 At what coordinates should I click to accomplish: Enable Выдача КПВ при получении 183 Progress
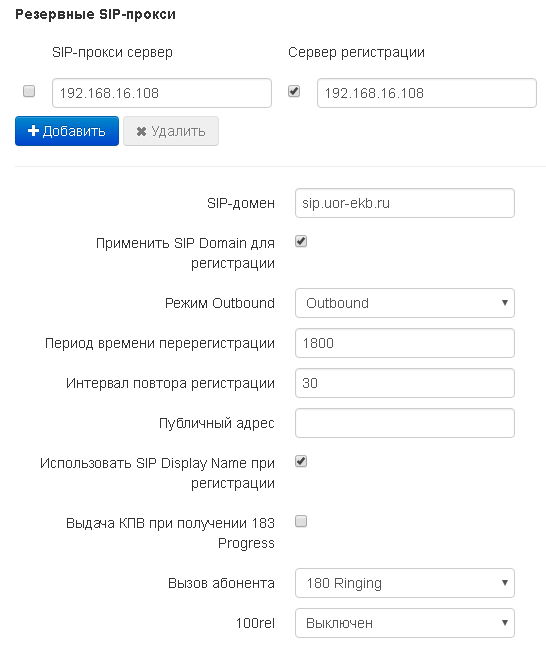(x=301, y=521)
